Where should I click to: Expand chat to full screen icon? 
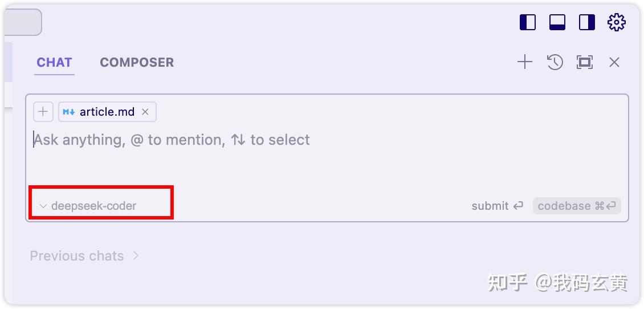[x=585, y=62]
